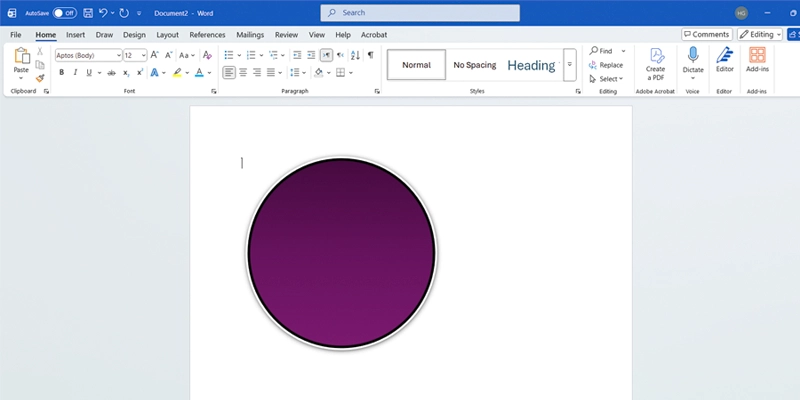Open the Editing mode dropdown

[763, 34]
